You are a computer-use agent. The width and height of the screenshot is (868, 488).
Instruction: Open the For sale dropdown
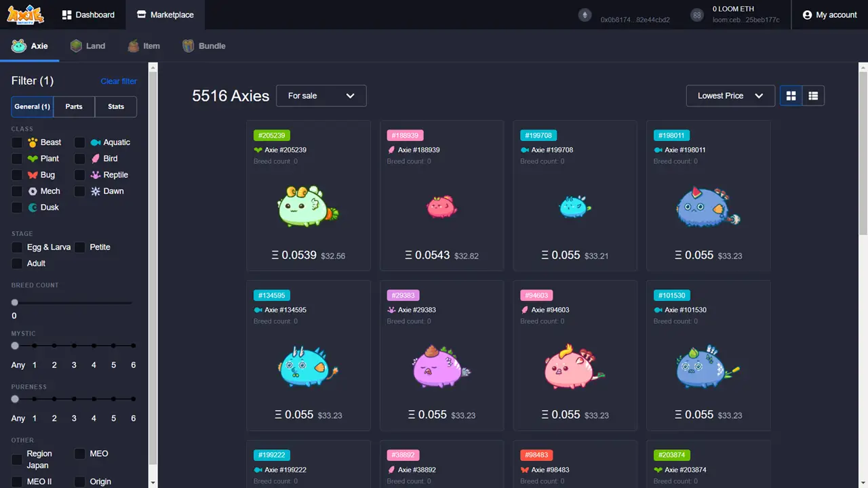coord(321,96)
